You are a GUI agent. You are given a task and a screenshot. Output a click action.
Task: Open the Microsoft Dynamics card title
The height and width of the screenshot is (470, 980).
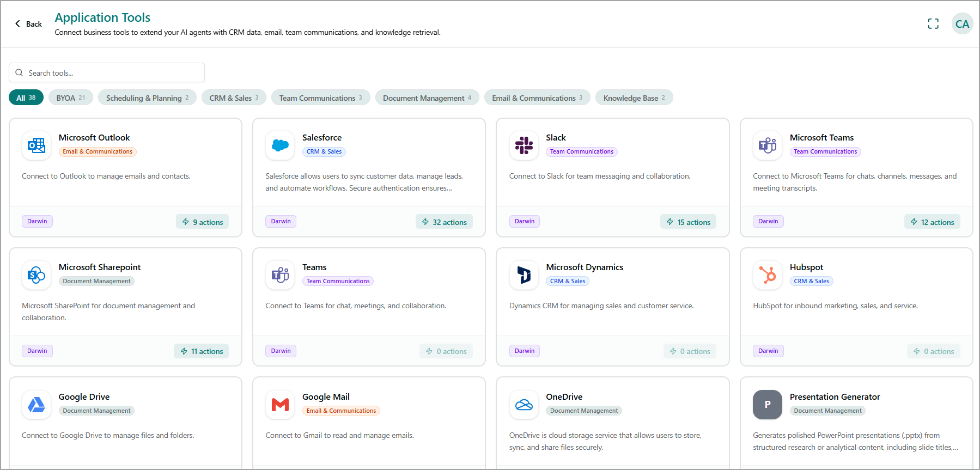click(x=585, y=267)
